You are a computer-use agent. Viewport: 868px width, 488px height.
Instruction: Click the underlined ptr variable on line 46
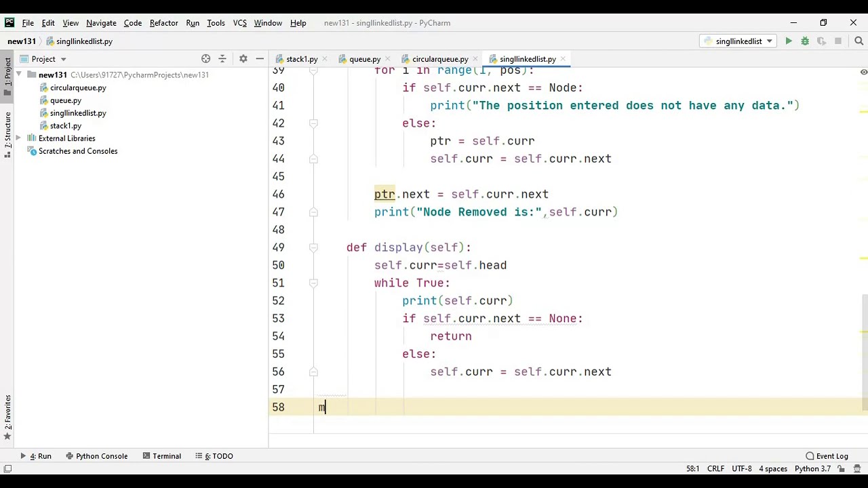pyautogui.click(x=384, y=195)
